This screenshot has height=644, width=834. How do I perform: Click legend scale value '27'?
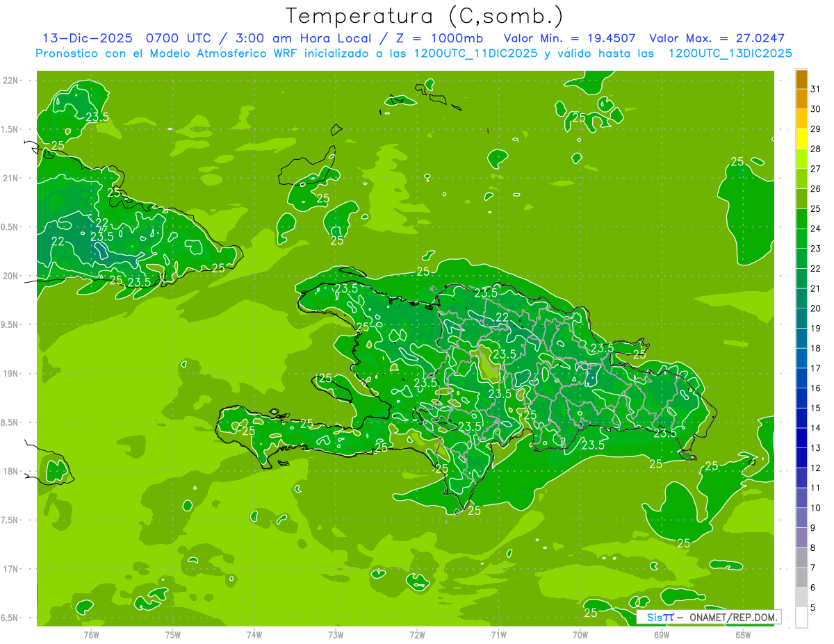pyautogui.click(x=816, y=169)
